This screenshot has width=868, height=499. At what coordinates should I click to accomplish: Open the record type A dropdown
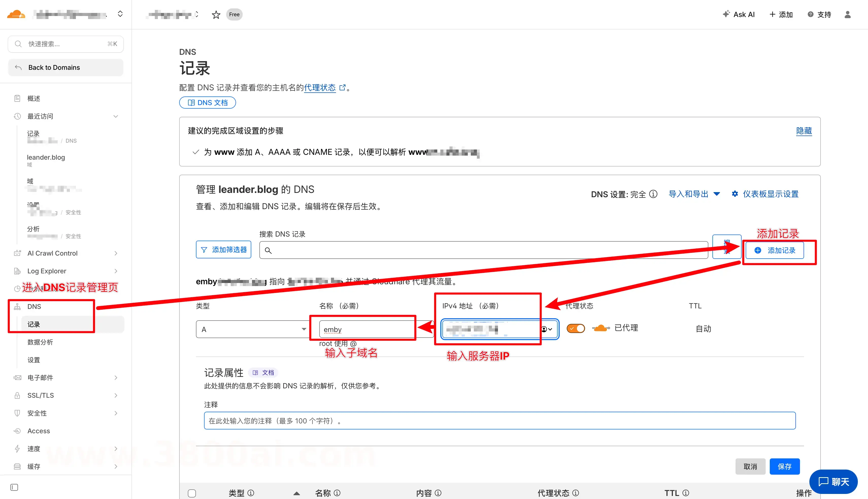click(x=253, y=329)
